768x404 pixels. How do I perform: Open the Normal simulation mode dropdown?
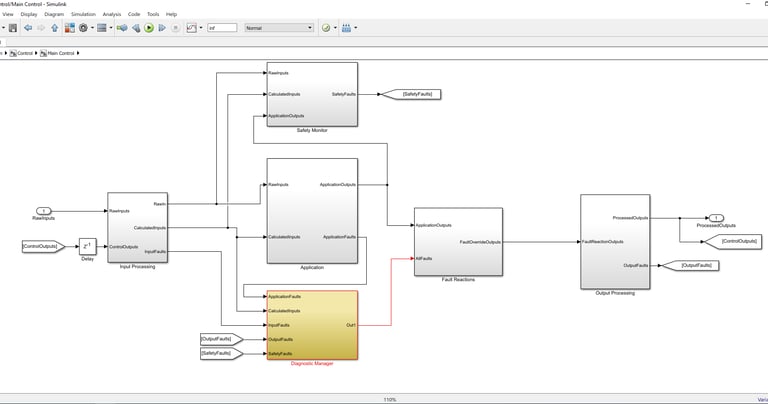(279, 28)
